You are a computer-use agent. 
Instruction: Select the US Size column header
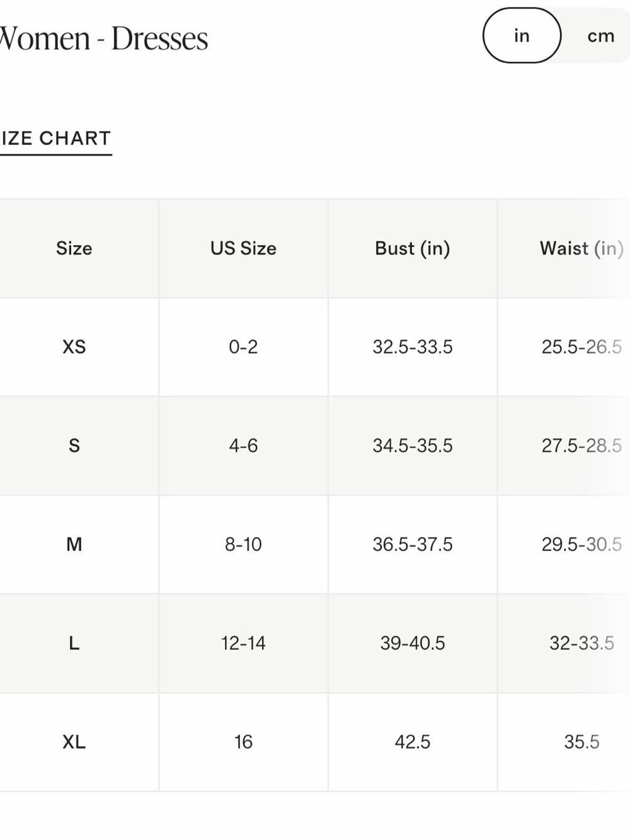point(243,248)
